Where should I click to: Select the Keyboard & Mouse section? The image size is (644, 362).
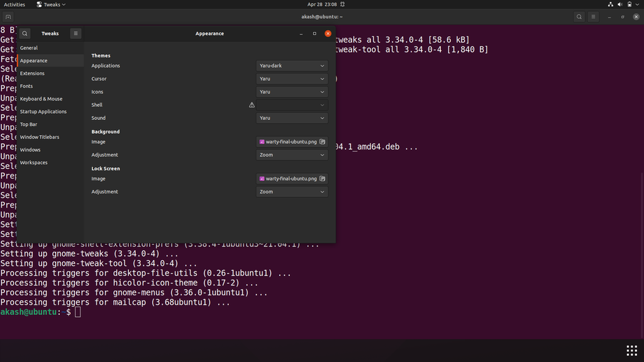pos(40,99)
